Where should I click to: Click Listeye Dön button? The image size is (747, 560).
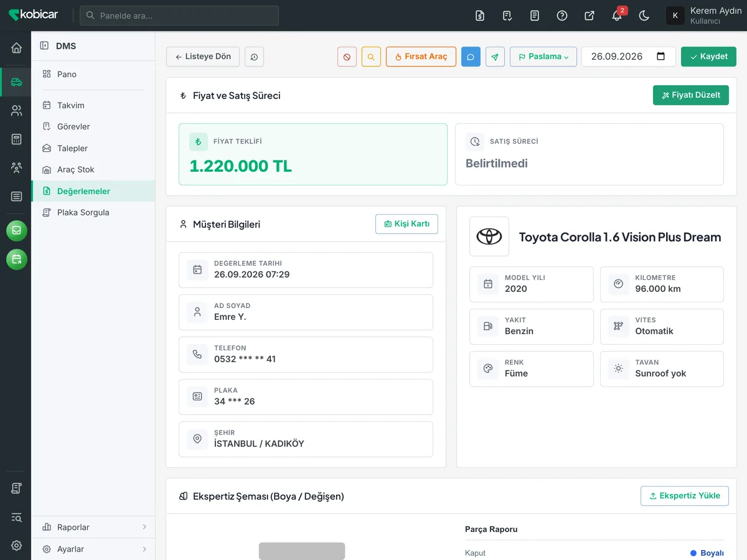point(203,57)
